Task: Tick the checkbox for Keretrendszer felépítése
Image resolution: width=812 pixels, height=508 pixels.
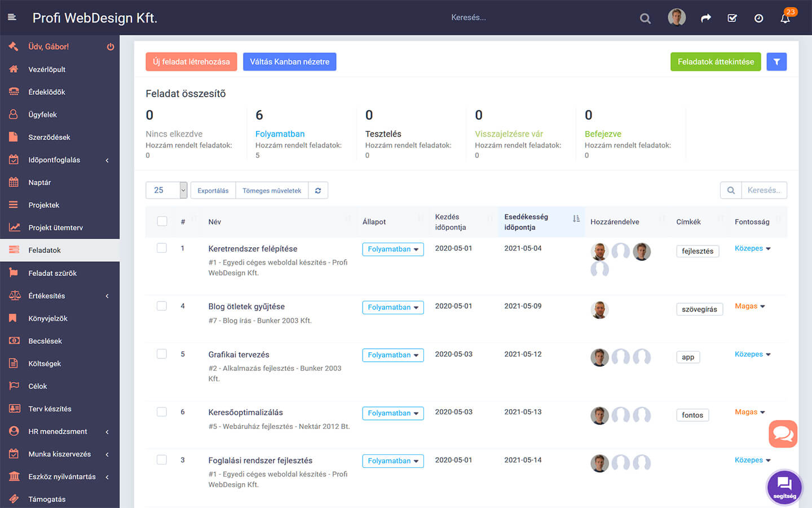Action: click(162, 248)
